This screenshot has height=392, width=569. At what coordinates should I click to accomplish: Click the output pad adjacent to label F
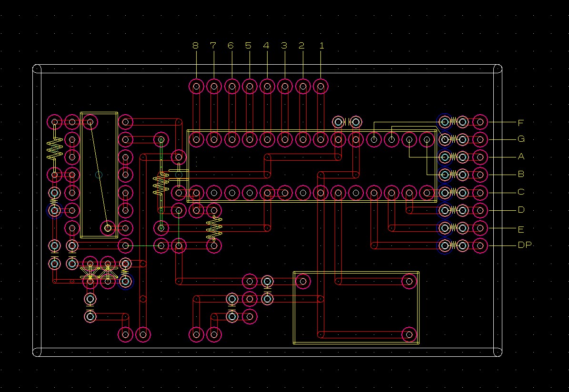[480, 122]
